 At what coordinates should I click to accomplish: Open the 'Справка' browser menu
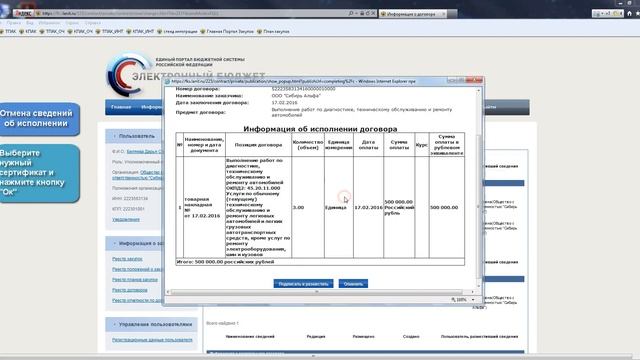click(x=93, y=23)
